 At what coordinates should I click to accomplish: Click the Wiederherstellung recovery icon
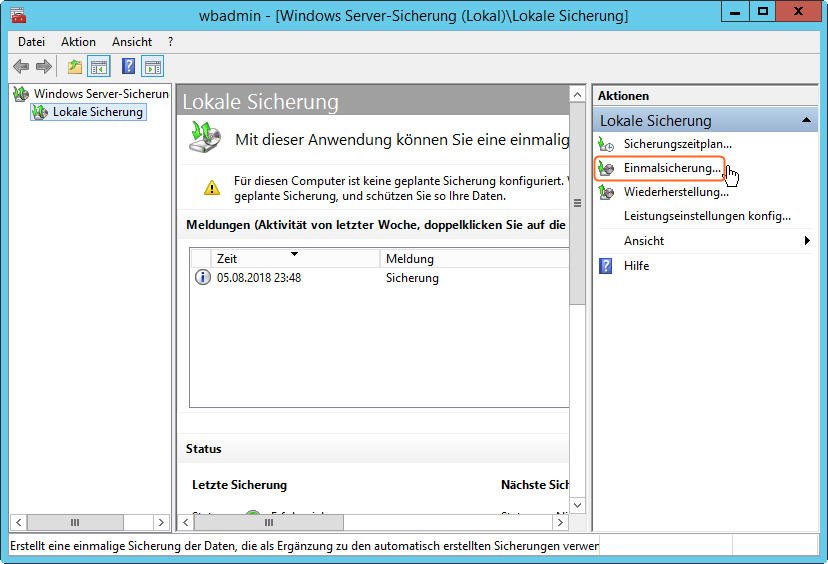coord(606,192)
